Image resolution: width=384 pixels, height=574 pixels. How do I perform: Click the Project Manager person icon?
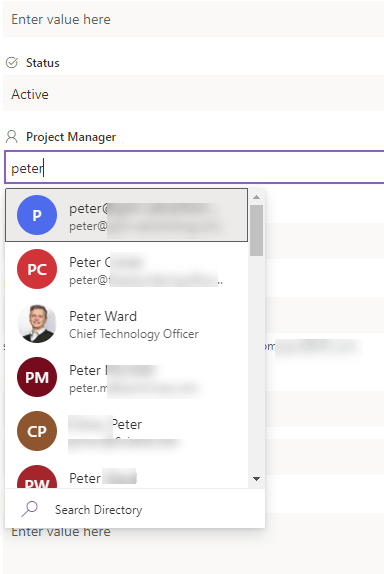pos(12,137)
